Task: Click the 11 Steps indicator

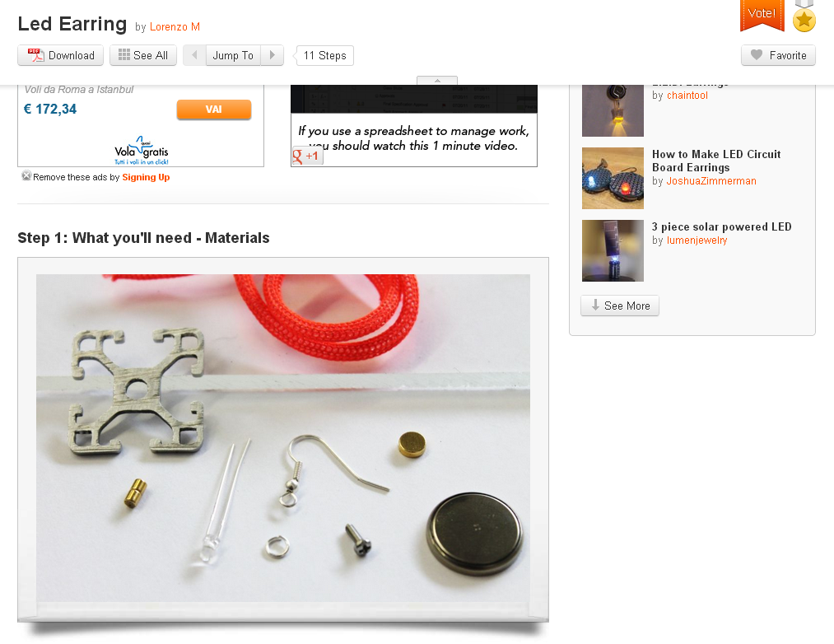Action: (324, 55)
